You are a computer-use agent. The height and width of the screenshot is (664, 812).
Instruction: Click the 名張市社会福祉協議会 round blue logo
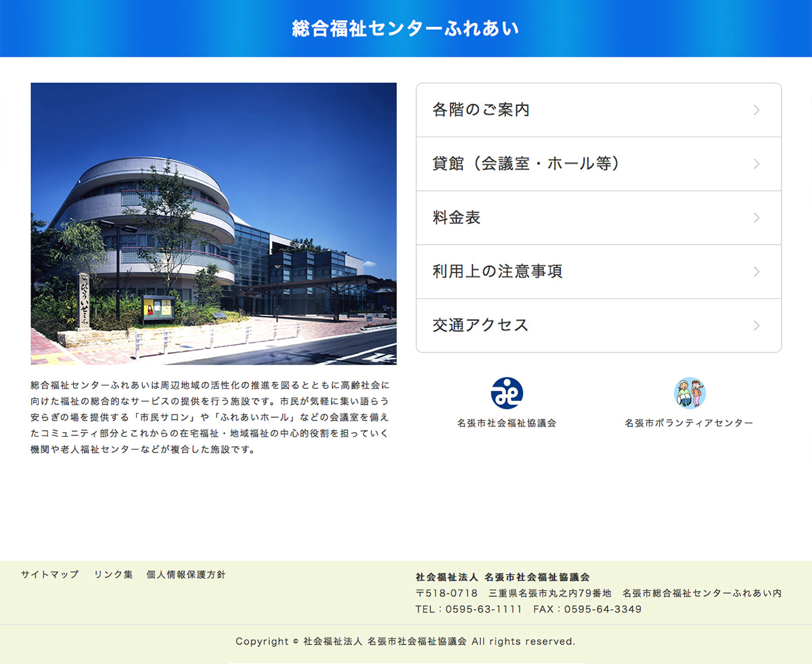[x=506, y=393]
